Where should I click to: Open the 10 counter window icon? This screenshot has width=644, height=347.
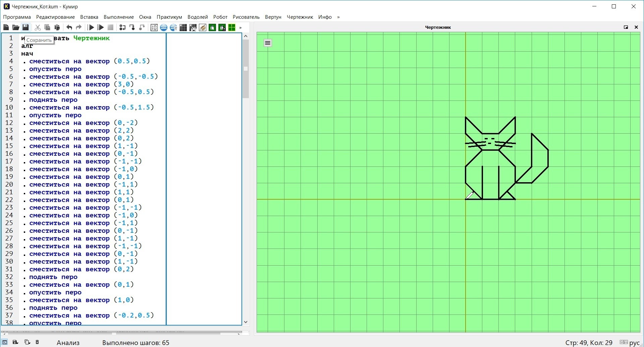[x=154, y=27]
